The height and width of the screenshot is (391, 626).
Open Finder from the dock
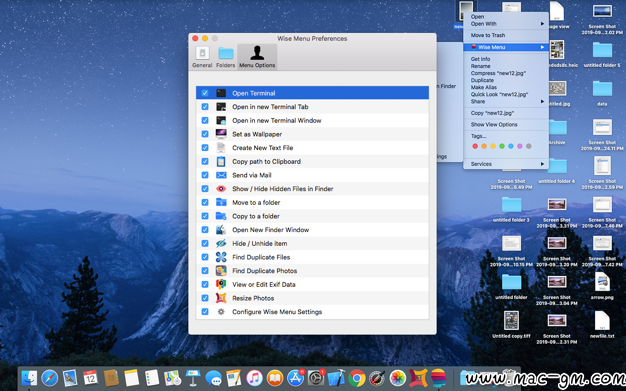(x=29, y=377)
